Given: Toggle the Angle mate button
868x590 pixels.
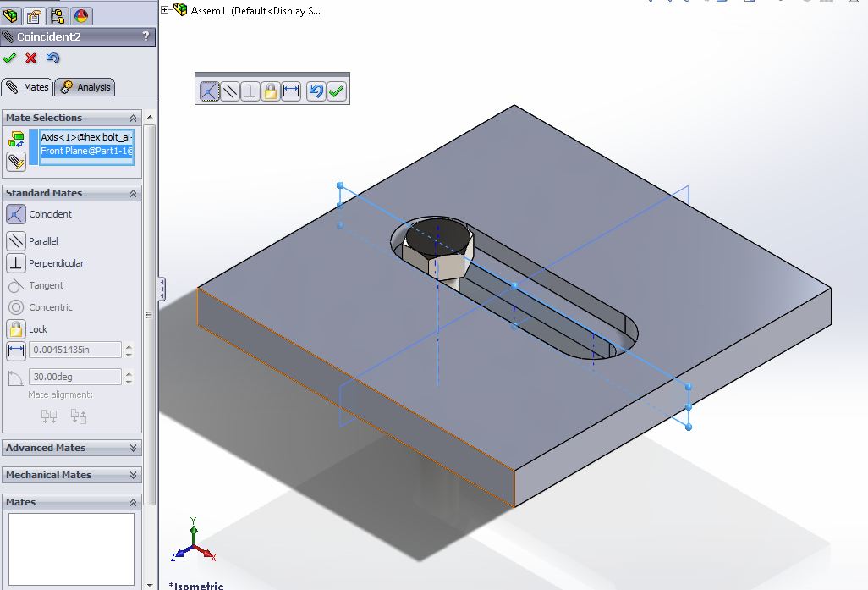Looking at the screenshot, I should point(16,378).
